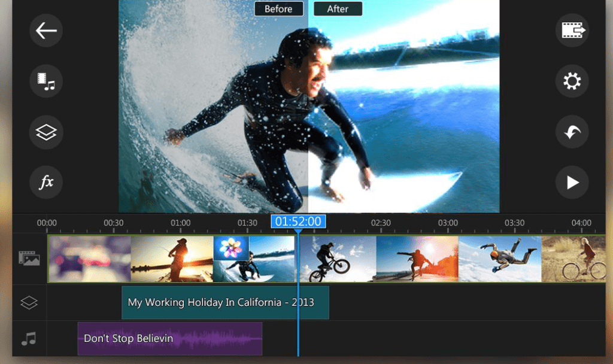The height and width of the screenshot is (364, 613).
Task: Click the audio track music note icon
Action: (29, 339)
